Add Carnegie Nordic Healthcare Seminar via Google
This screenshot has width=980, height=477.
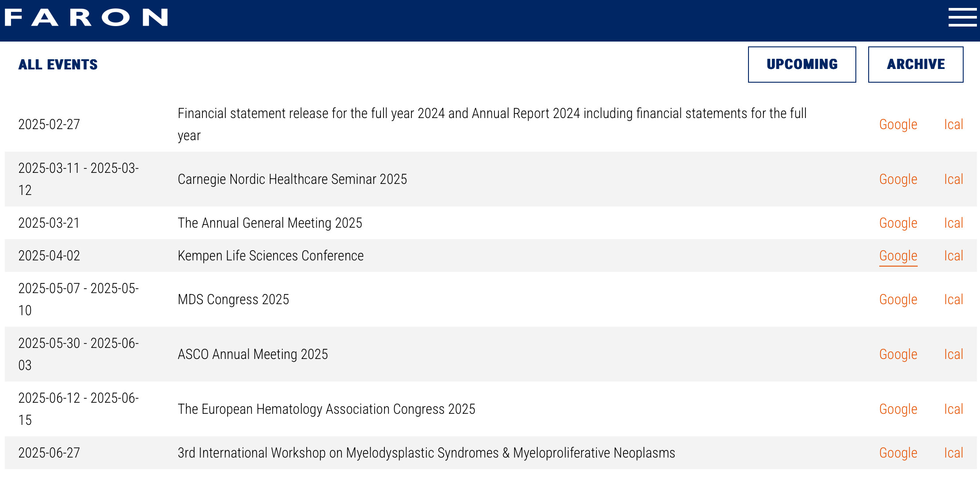(x=898, y=179)
